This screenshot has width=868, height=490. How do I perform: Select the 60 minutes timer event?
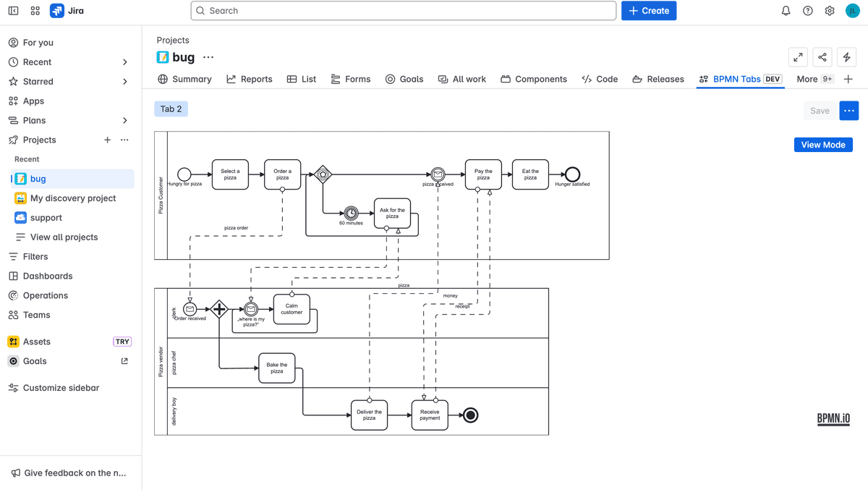tap(351, 213)
